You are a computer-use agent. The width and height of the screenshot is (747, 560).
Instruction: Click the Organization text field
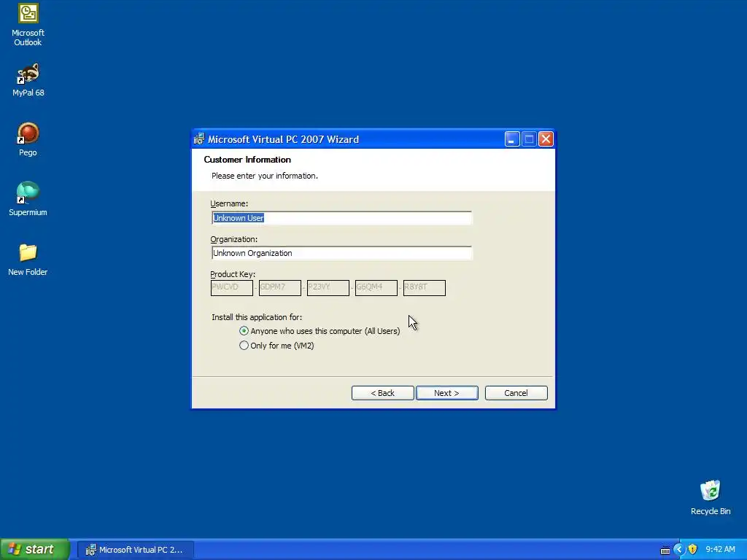pos(341,253)
